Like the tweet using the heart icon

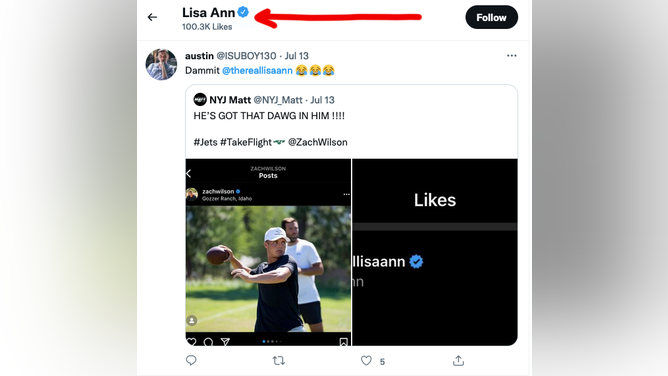366,361
